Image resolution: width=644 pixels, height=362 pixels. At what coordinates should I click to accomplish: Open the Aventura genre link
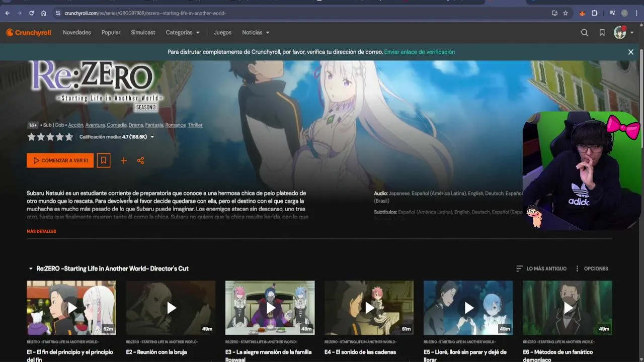click(95, 125)
